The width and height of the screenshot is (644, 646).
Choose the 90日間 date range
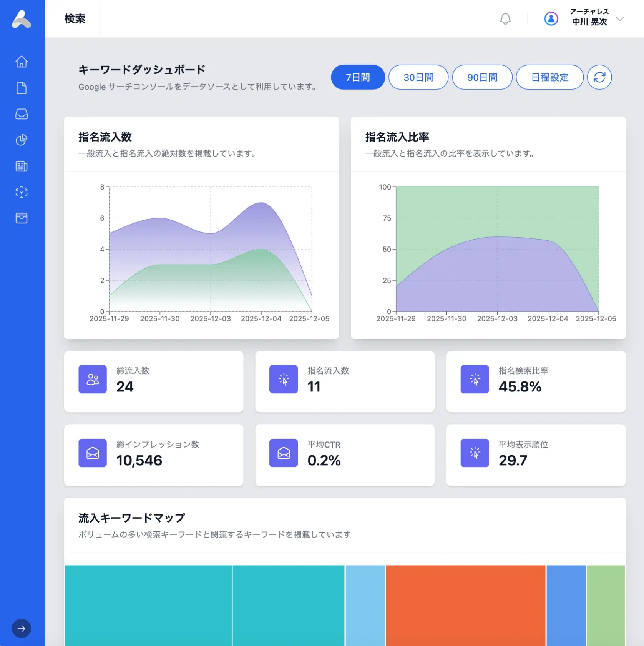point(482,77)
